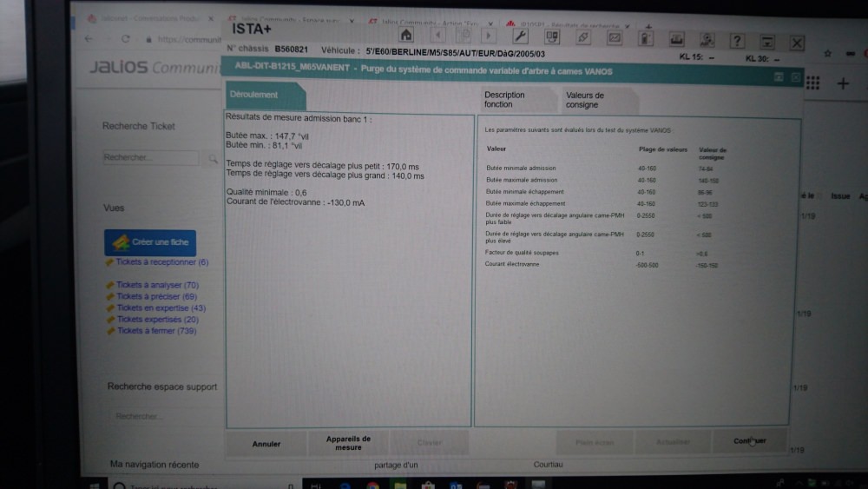Minimize the VANOS procedure panel header
The height and width of the screenshot is (489, 868).
[779, 77]
